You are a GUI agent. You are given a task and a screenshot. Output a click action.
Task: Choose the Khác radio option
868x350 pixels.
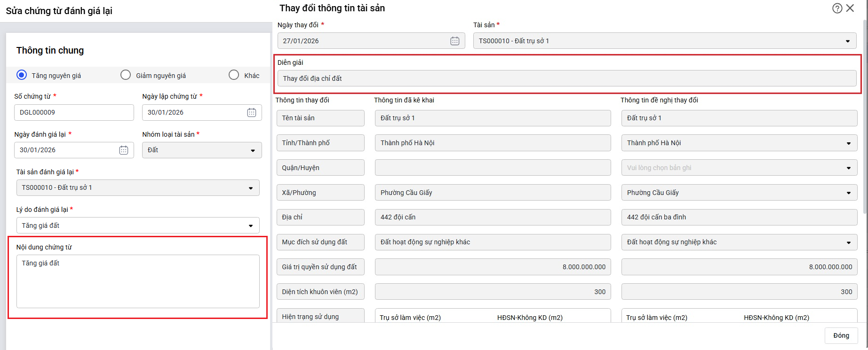(x=234, y=75)
